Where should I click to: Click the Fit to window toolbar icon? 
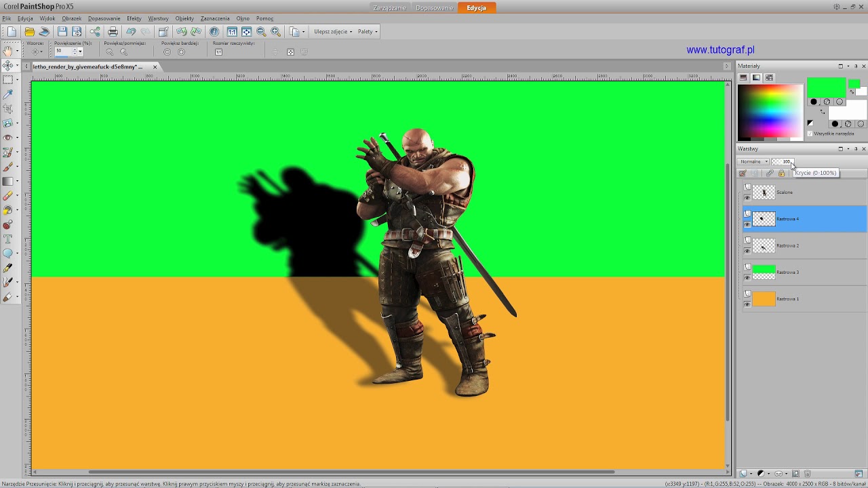point(246,32)
